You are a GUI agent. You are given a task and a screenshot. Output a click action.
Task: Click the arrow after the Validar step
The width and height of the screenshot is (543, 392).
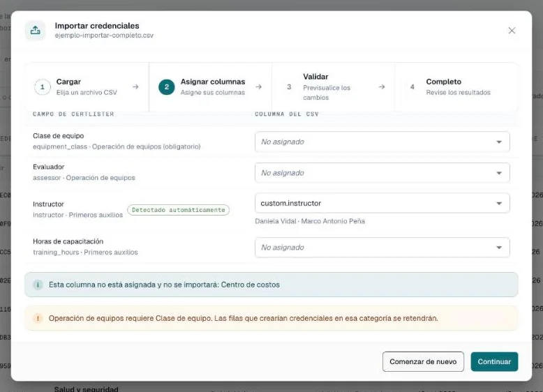tap(382, 87)
